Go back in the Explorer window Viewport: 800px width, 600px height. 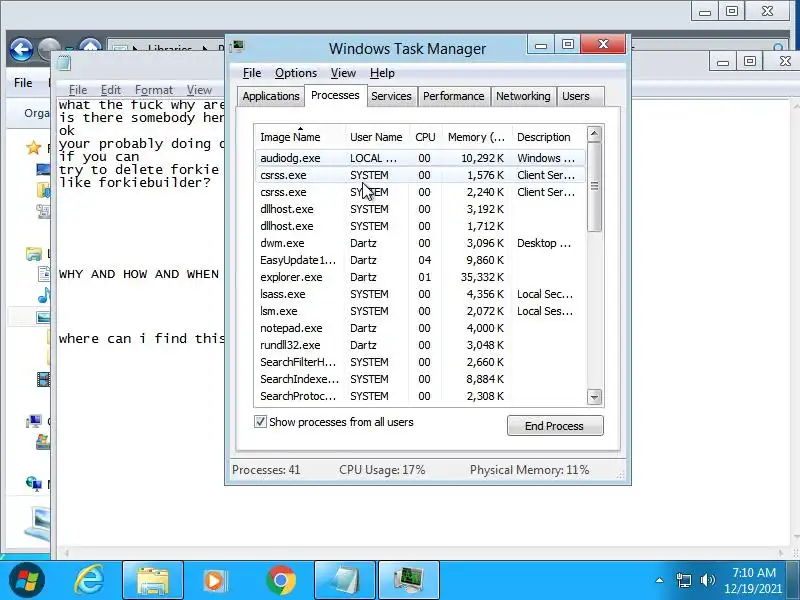pyautogui.click(x=21, y=50)
